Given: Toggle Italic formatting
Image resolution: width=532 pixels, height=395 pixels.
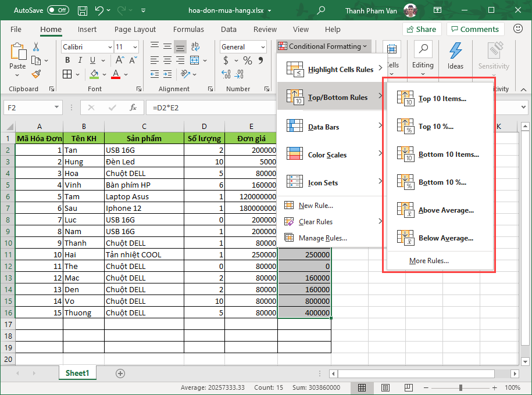Looking at the screenshot, I should point(80,60).
